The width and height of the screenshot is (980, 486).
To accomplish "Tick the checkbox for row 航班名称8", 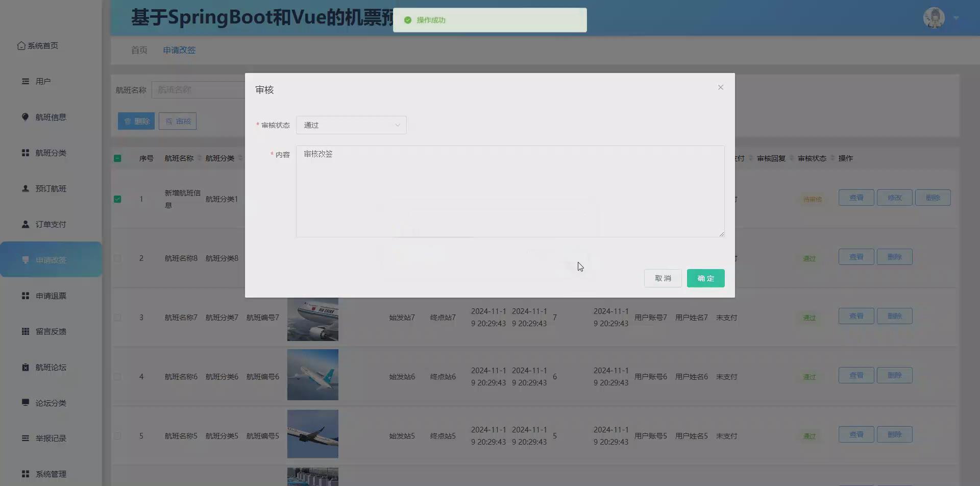I will point(117,258).
